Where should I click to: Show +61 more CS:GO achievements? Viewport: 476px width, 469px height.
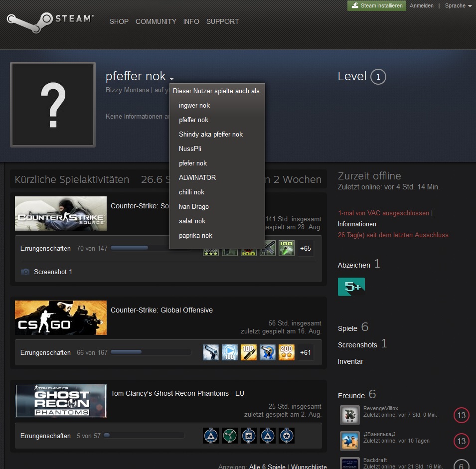(306, 352)
